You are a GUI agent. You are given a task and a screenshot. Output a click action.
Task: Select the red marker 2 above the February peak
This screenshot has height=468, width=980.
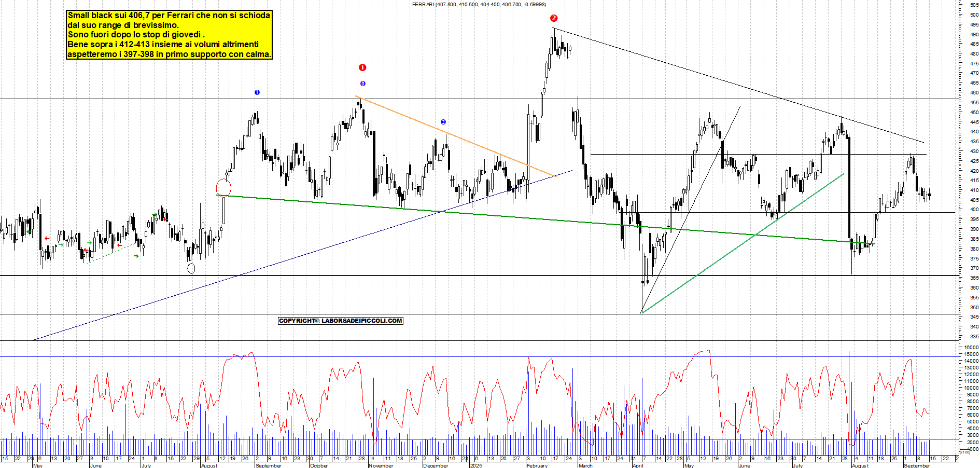tap(554, 18)
